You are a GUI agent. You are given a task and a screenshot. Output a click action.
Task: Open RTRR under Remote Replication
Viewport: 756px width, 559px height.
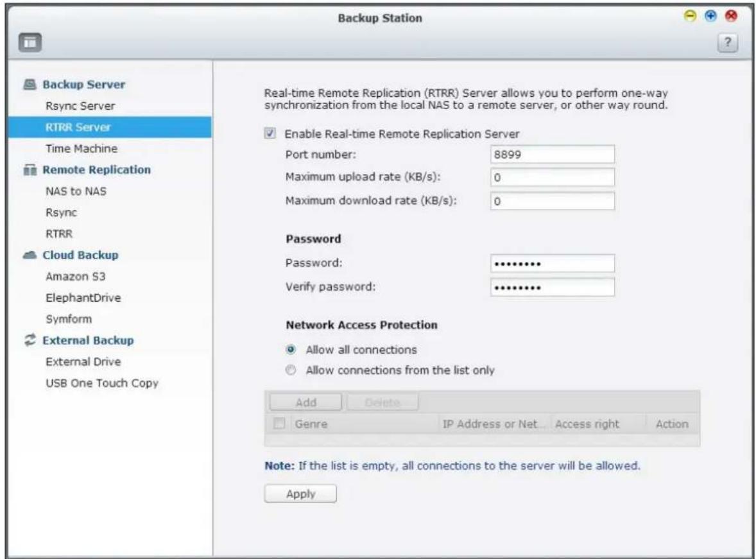(59, 234)
